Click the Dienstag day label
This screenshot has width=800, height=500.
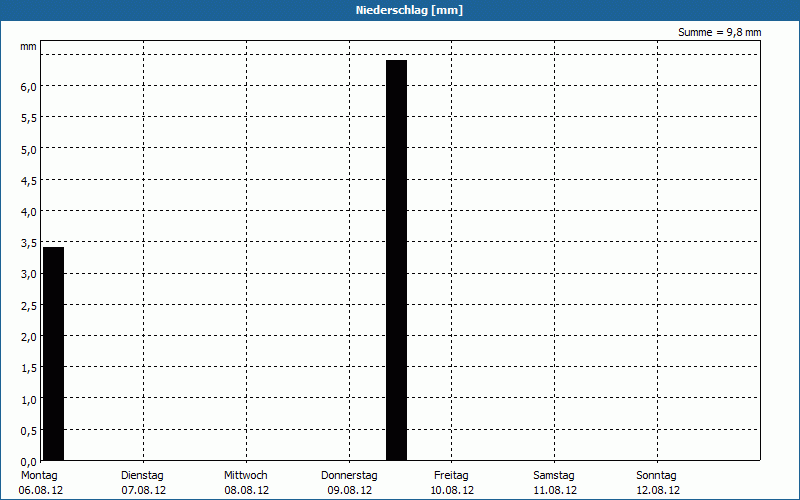click(x=142, y=476)
